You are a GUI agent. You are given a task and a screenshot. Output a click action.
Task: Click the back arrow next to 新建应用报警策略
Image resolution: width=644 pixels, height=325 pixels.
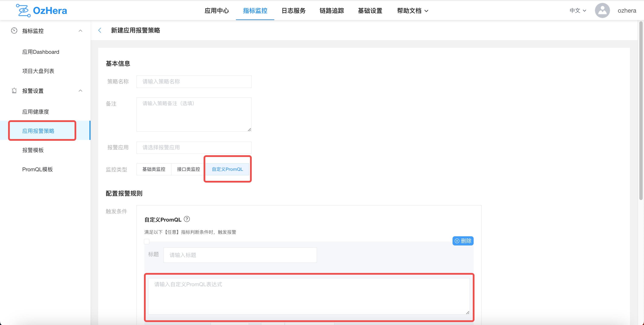click(x=100, y=30)
